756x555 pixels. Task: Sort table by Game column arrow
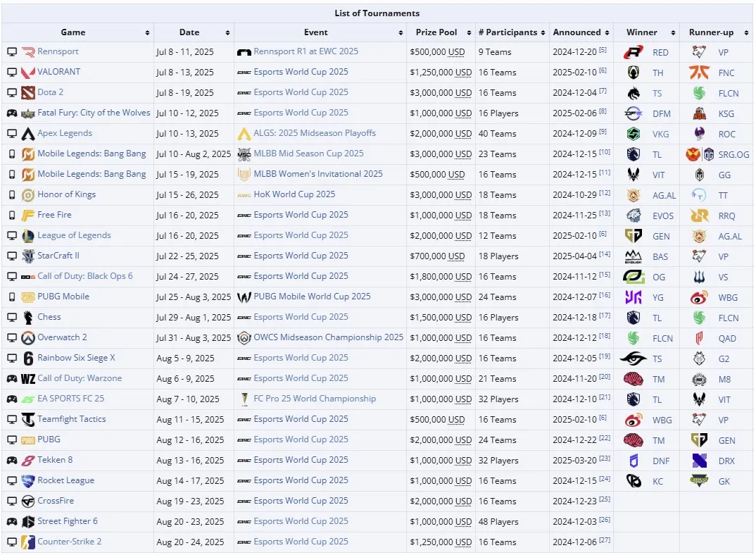(x=147, y=33)
